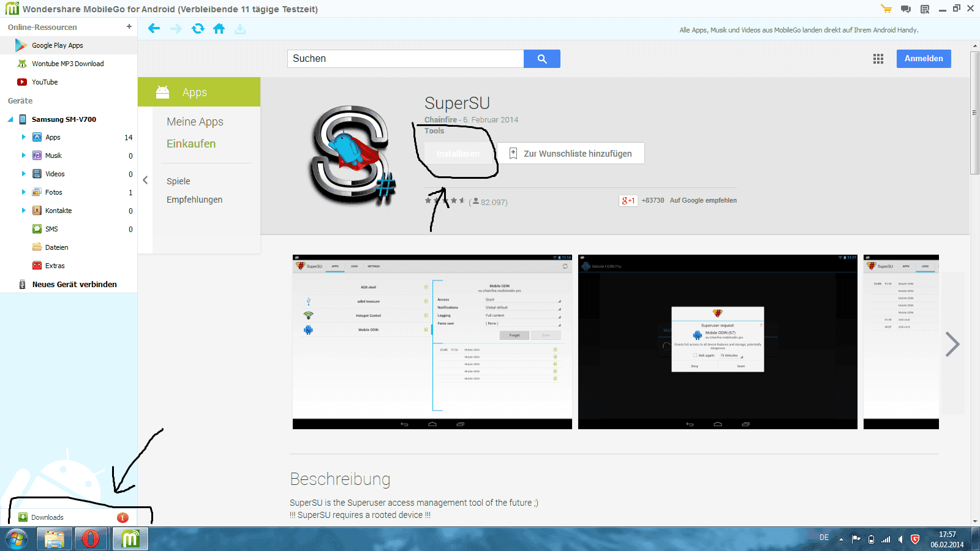
Task: Click into the Suchen search field
Action: (x=405, y=59)
